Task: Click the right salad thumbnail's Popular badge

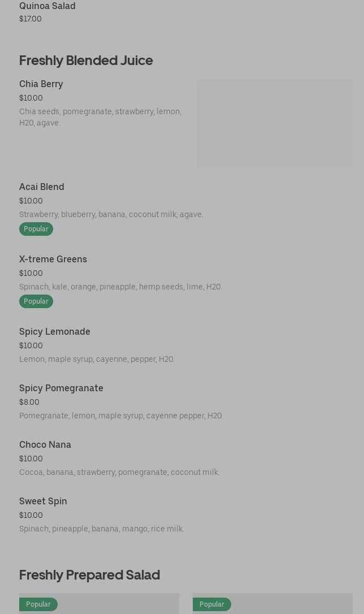Action: click(212, 604)
